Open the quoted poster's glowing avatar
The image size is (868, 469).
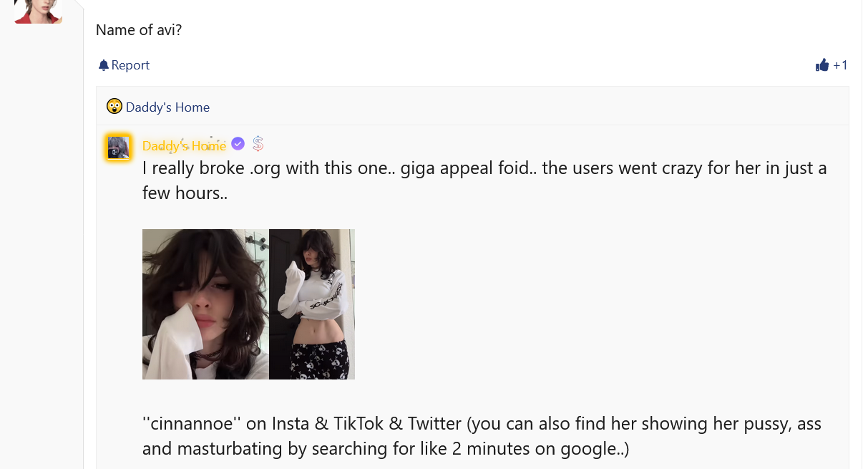click(x=118, y=148)
